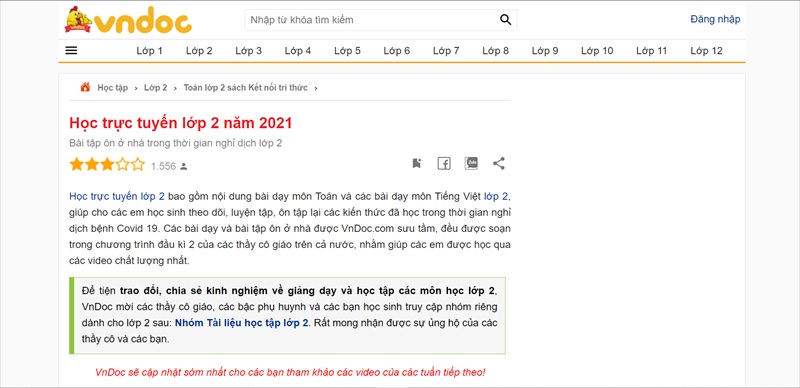This screenshot has width=800, height=388.
Task: Rate with the first star
Action: tap(77, 164)
